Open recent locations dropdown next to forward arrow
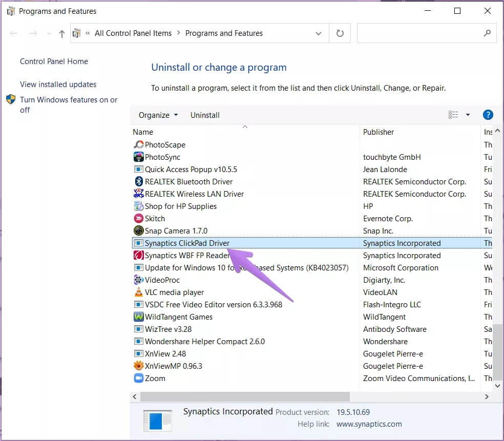Screen dimensions: 504x441 49,33
